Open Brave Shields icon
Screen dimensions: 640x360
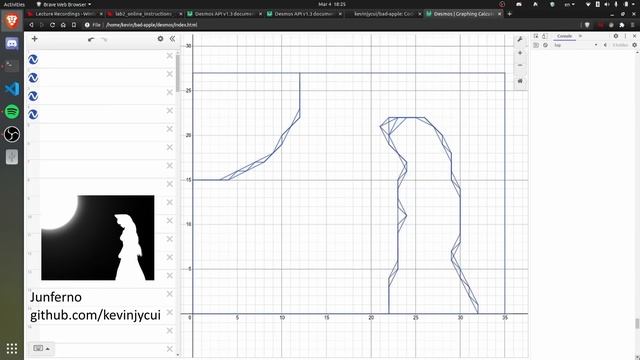point(587,25)
